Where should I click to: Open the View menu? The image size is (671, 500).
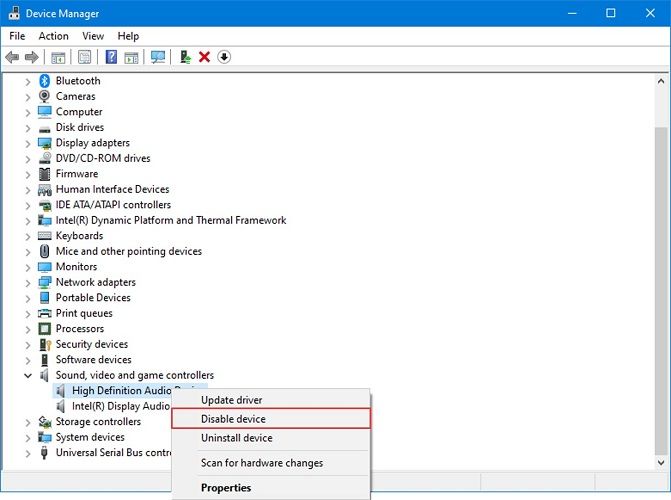93,36
